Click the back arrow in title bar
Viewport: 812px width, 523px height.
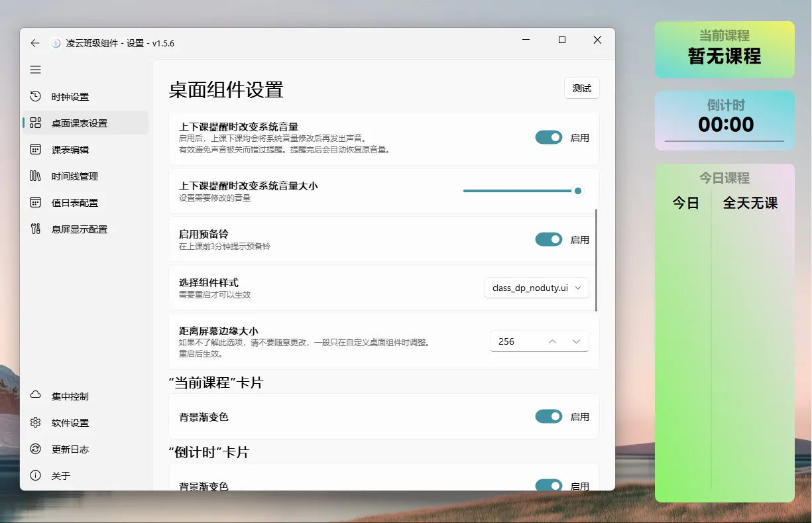pyautogui.click(x=35, y=43)
